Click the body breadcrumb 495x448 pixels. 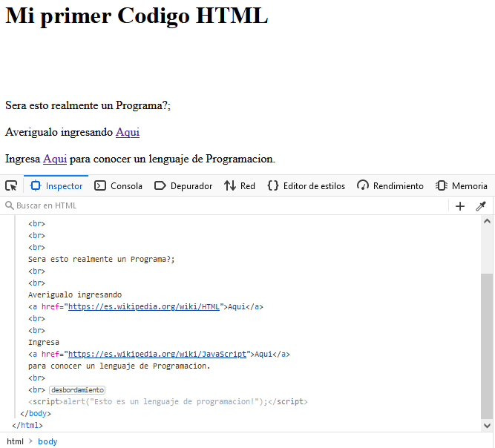coord(47,441)
